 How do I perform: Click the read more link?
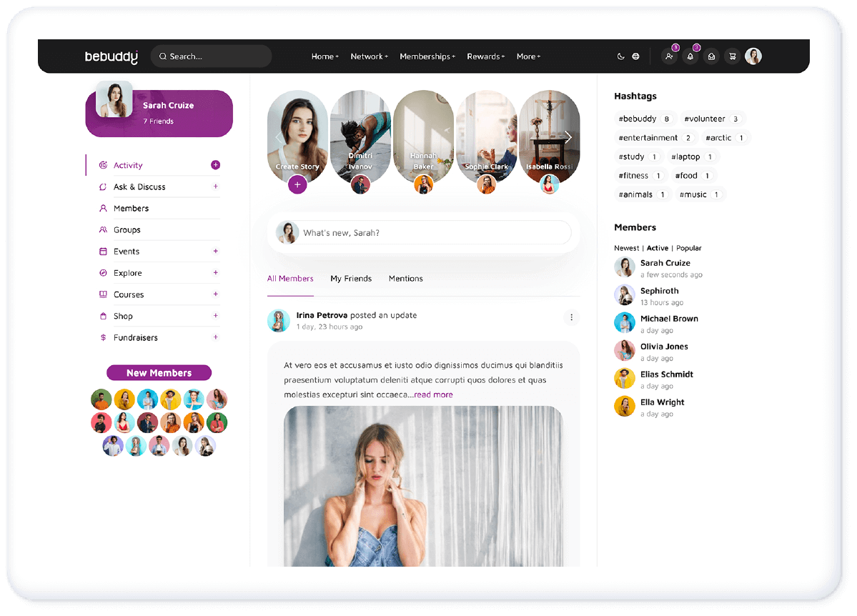(x=433, y=394)
